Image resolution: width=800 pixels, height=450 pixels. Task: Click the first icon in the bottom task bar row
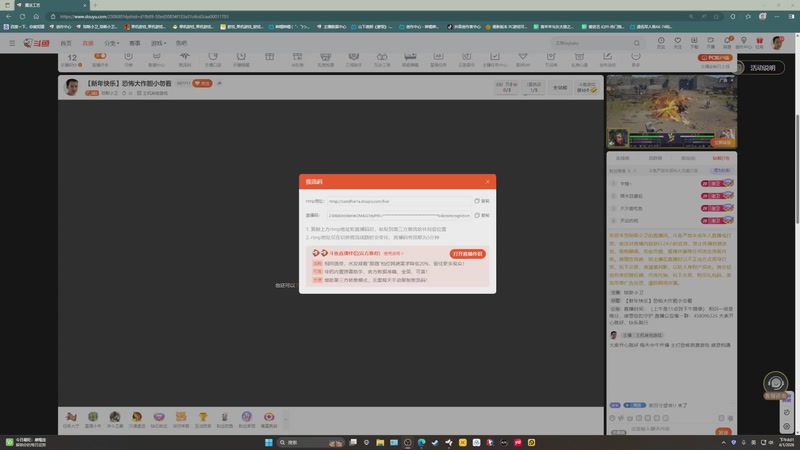point(71,419)
